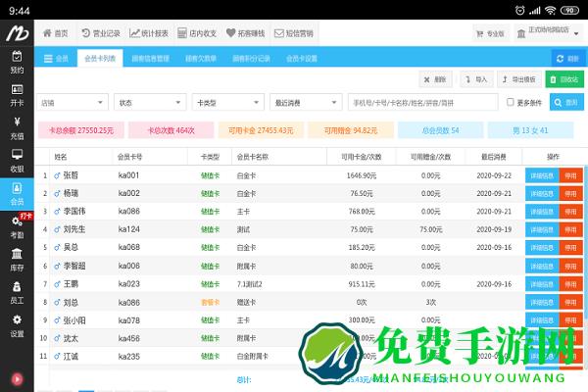Open the 充值 recharge yen icon
The height and width of the screenshot is (392, 588).
17,128
